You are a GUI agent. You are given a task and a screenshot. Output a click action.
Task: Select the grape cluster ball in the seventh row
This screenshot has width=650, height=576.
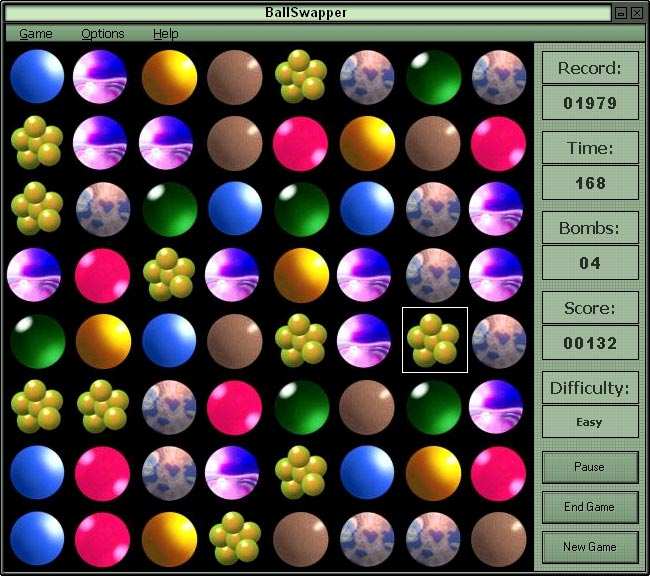301,472
